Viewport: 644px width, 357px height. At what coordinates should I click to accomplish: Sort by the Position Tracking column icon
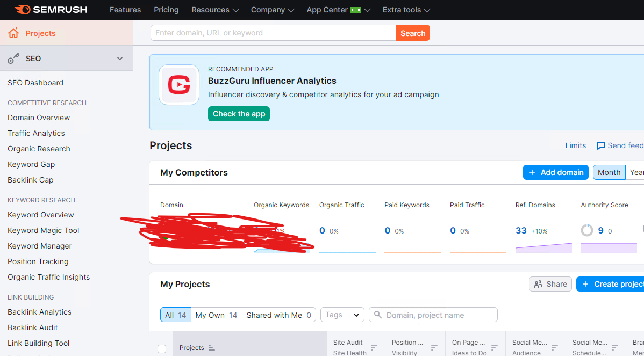point(434,347)
